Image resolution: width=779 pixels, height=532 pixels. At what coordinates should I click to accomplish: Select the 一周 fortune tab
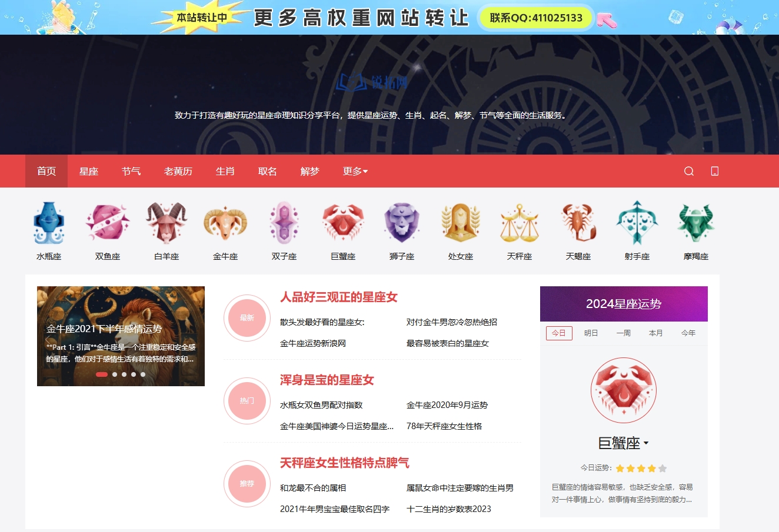pyautogui.click(x=624, y=333)
